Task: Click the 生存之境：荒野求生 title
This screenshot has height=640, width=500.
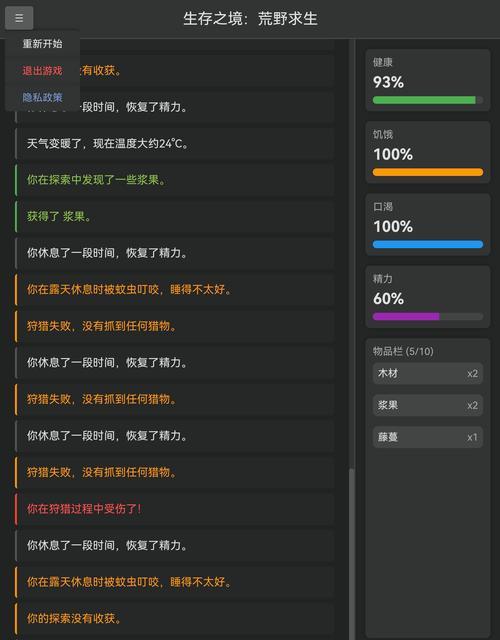Action: [250, 19]
